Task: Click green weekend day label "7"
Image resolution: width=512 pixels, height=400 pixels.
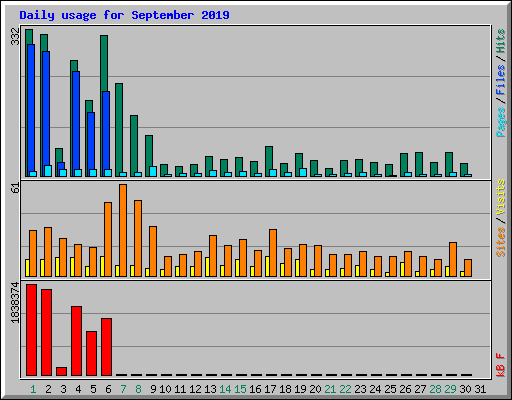Action: coord(123,389)
